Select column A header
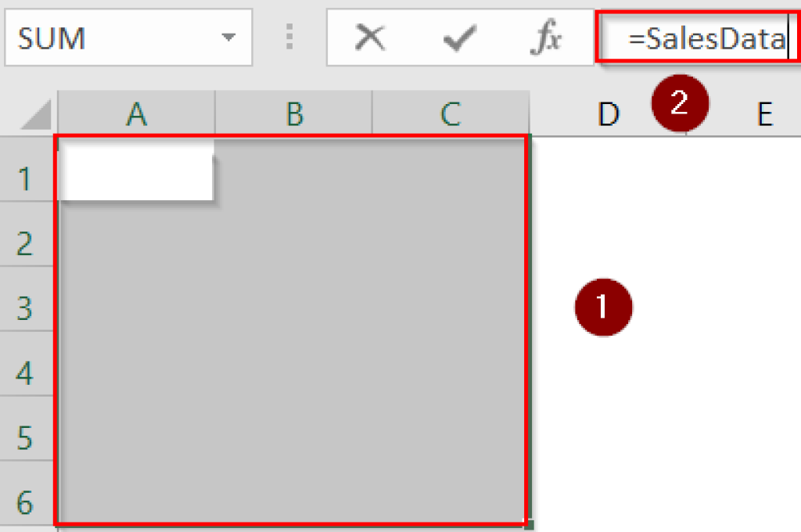Image resolution: width=801 pixels, height=532 pixels. click(x=137, y=115)
